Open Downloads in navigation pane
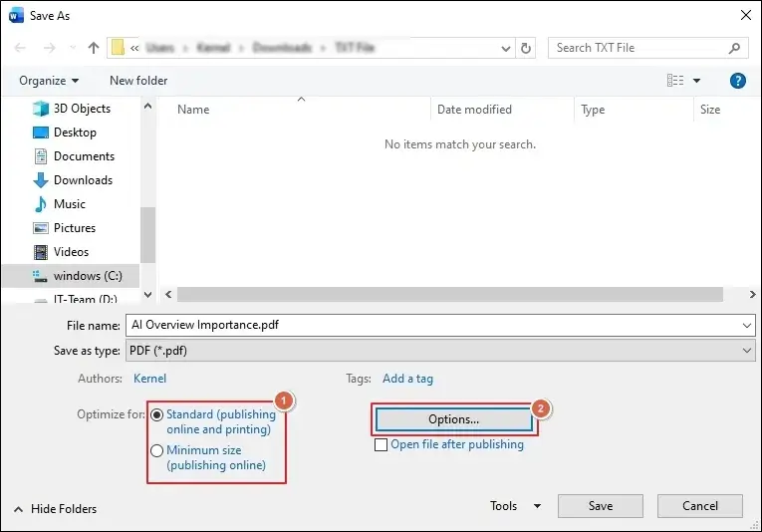Viewport: 762px width, 532px height. pos(73,180)
